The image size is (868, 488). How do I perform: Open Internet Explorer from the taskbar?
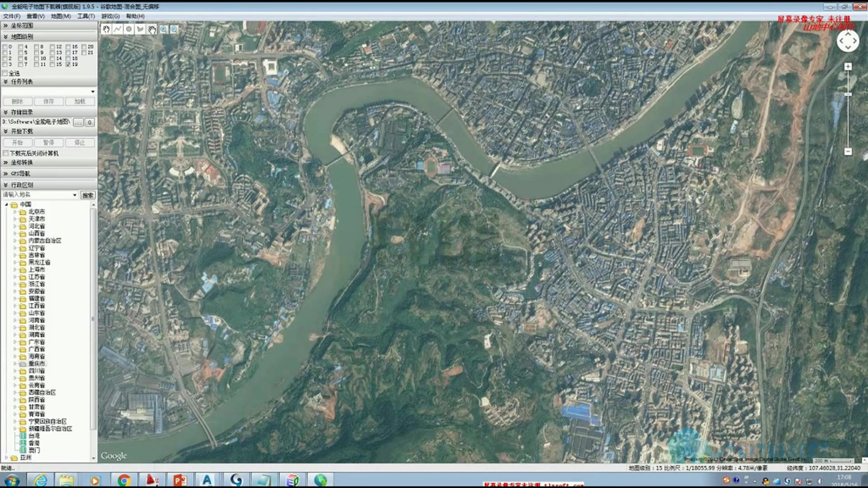coord(40,480)
